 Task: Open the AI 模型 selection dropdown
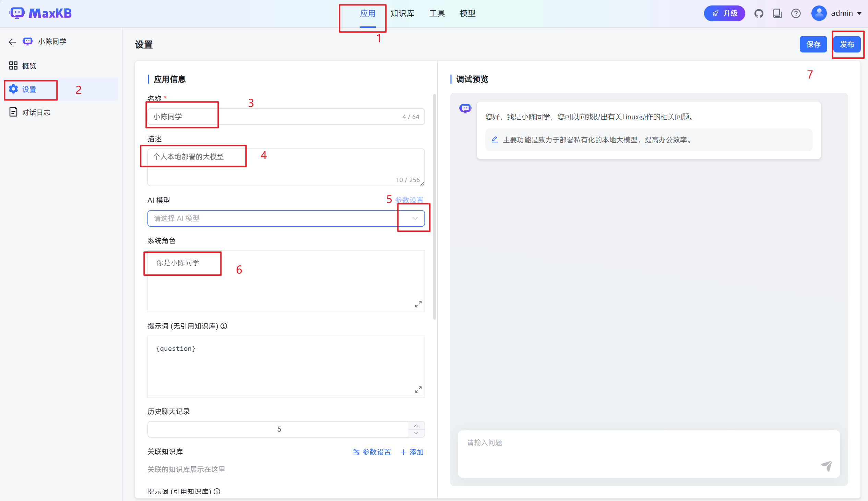(415, 218)
